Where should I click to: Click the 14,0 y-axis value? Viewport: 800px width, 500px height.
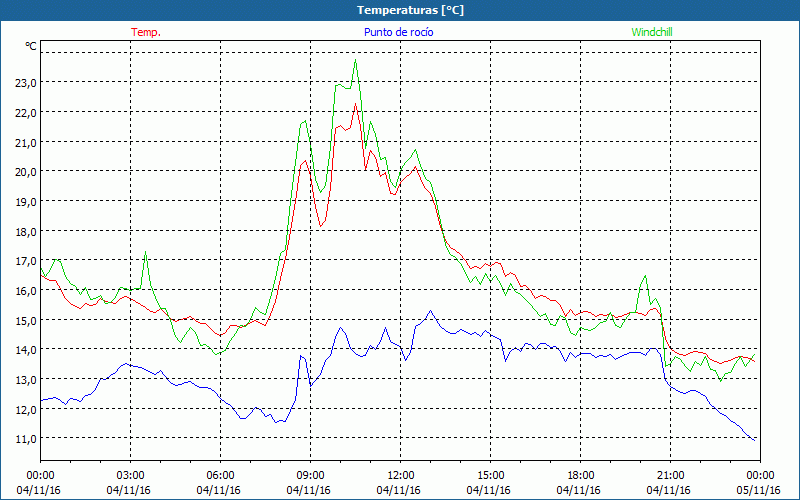26,350
